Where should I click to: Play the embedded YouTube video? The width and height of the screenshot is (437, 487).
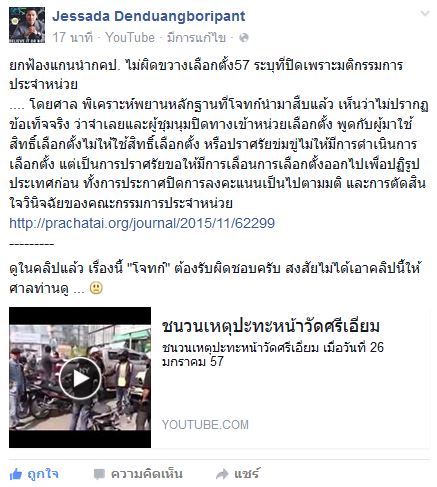tap(80, 378)
